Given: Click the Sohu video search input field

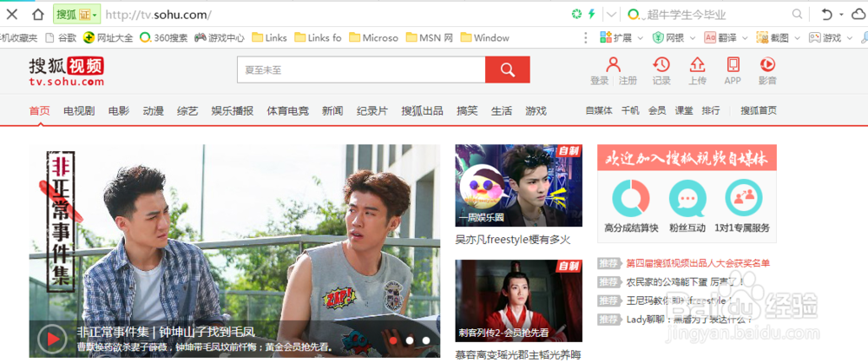Looking at the screenshot, I should pos(361,69).
